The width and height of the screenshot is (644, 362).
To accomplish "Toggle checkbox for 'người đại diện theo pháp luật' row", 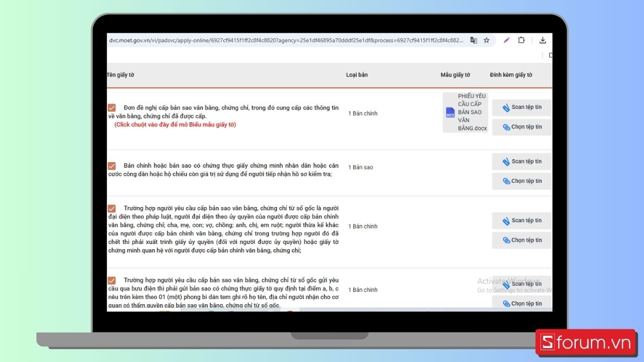I will (x=112, y=208).
